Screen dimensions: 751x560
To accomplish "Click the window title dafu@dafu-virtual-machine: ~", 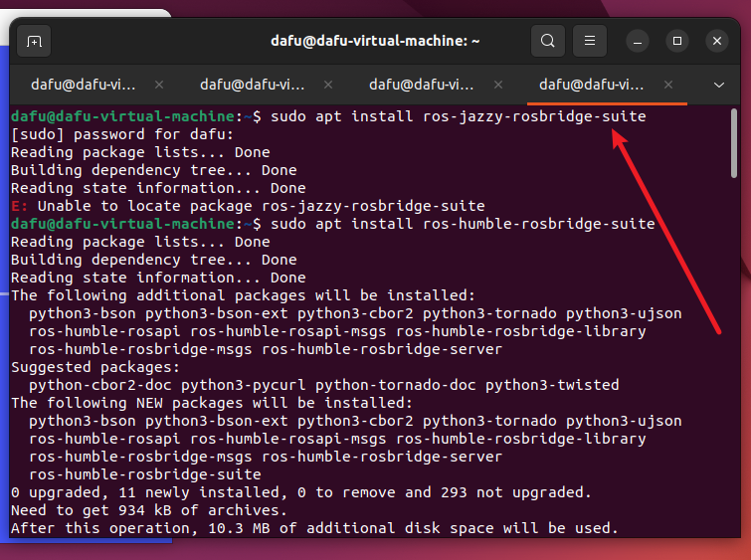I will click(375, 41).
